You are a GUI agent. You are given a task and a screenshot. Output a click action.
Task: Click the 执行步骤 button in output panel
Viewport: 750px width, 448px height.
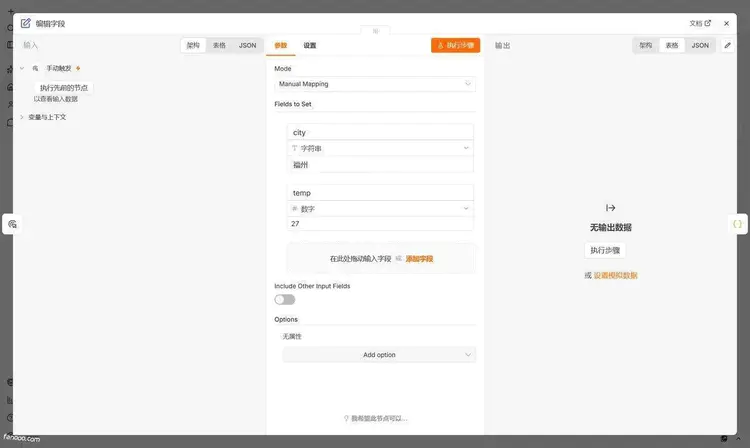tap(605, 250)
